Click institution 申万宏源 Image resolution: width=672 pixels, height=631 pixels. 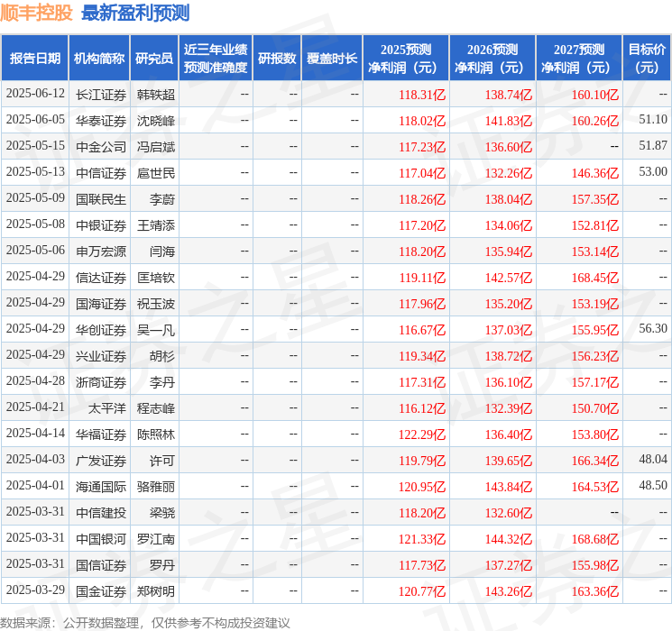101,251
